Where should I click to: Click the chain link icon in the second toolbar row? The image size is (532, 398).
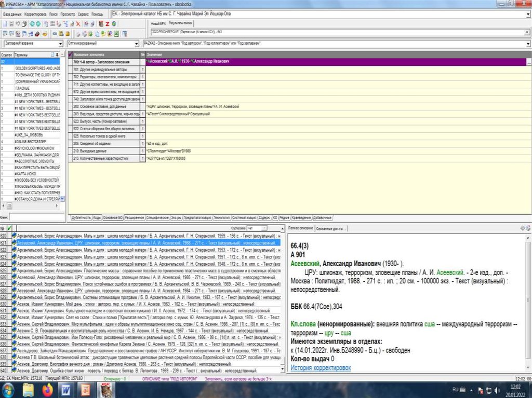55,34
